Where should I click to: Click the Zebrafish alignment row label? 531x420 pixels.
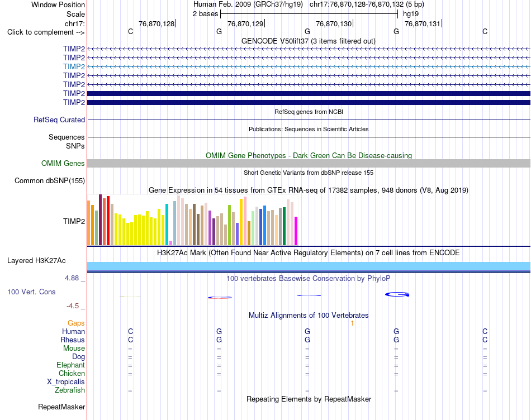(70, 390)
